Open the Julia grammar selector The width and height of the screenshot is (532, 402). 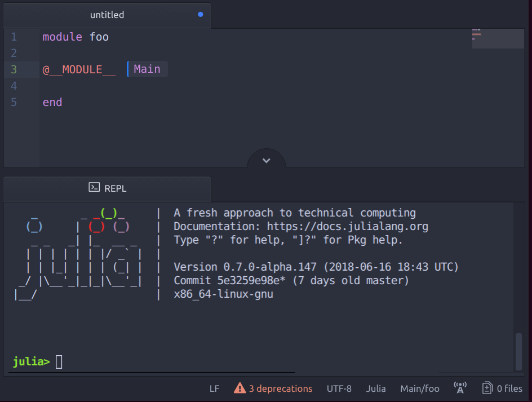pos(376,388)
